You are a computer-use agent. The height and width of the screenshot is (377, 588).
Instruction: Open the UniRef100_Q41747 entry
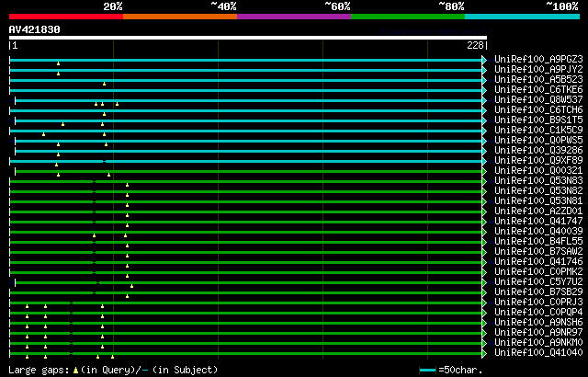tap(538, 222)
